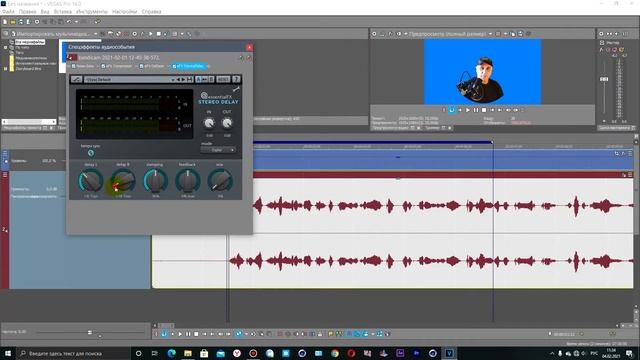Click the remove plugin icon in FX dialog
Viewport: 640px width, 360px height.
249,58
